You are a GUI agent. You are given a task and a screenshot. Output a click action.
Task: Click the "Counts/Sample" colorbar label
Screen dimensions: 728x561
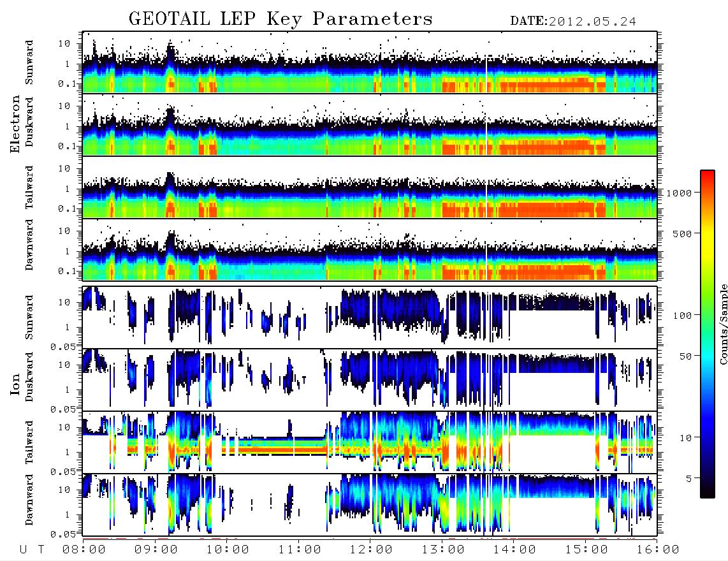pos(723,324)
